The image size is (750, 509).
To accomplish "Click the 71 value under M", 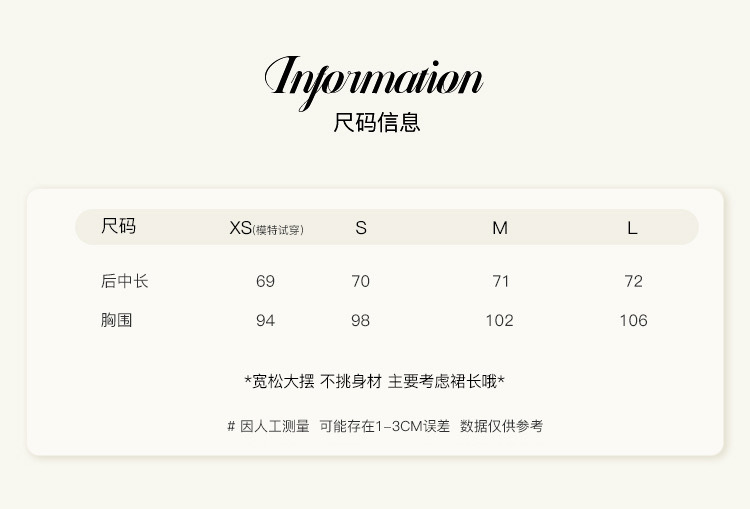I will click(x=501, y=281).
